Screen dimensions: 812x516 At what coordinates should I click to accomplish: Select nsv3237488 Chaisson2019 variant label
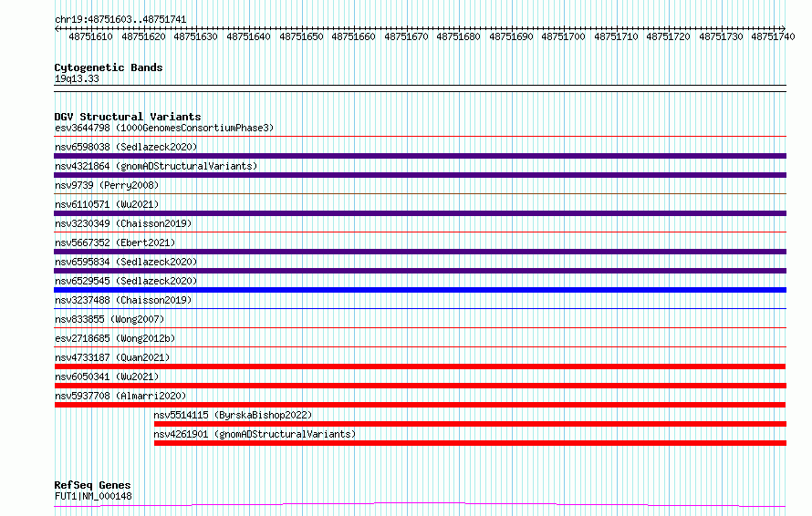(x=123, y=300)
